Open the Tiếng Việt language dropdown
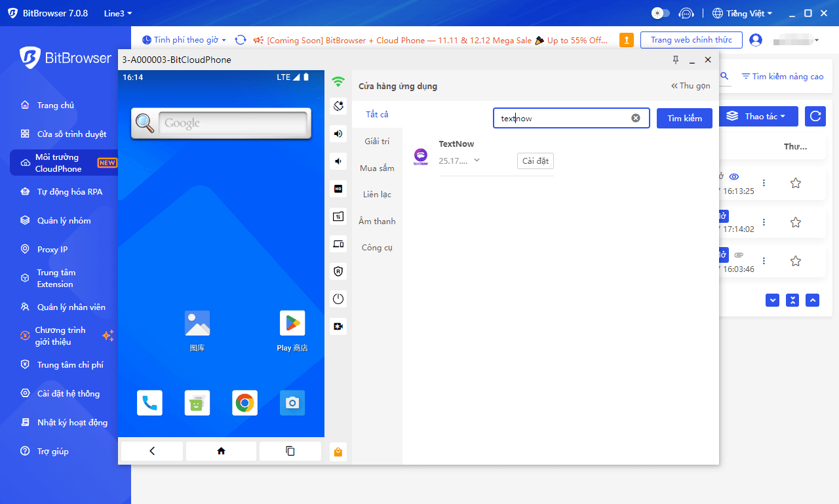The image size is (839, 504). [743, 13]
